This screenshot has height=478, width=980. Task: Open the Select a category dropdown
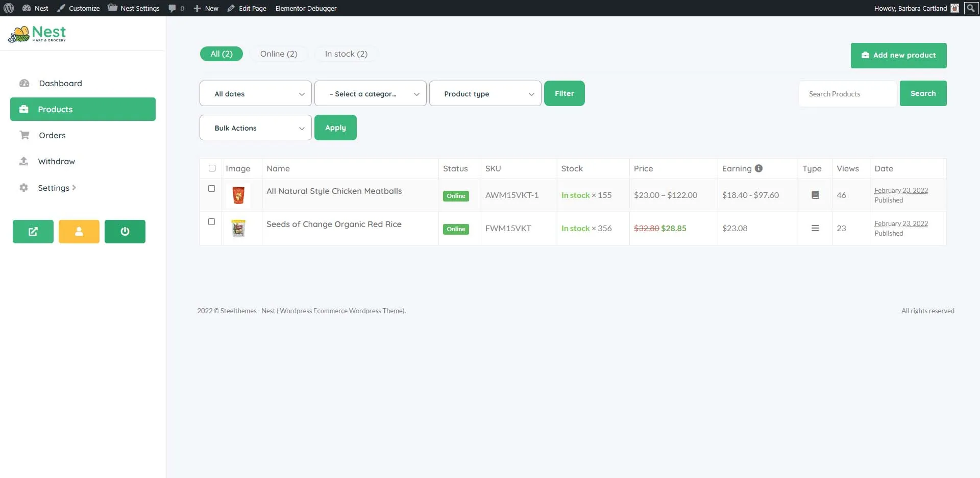click(371, 93)
